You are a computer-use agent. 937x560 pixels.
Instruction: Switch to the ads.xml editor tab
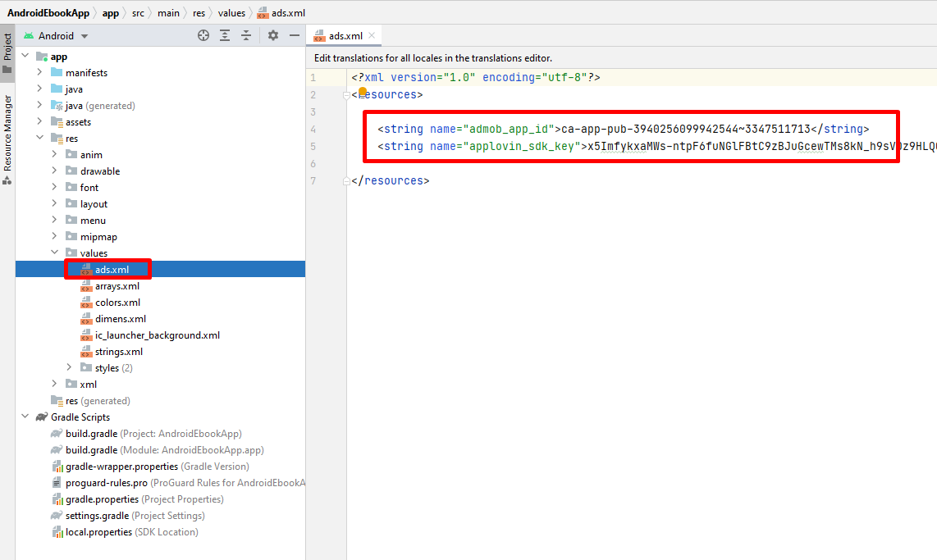[345, 36]
